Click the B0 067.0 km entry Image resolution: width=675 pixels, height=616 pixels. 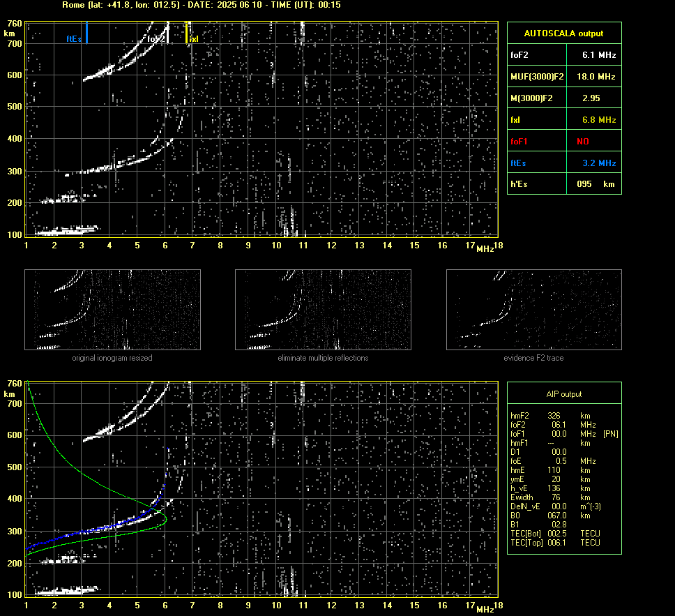coord(551,516)
